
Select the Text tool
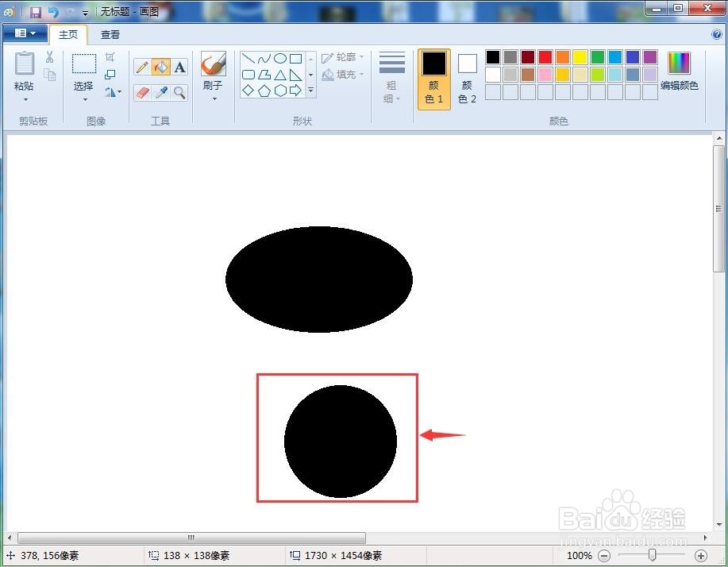click(x=179, y=67)
